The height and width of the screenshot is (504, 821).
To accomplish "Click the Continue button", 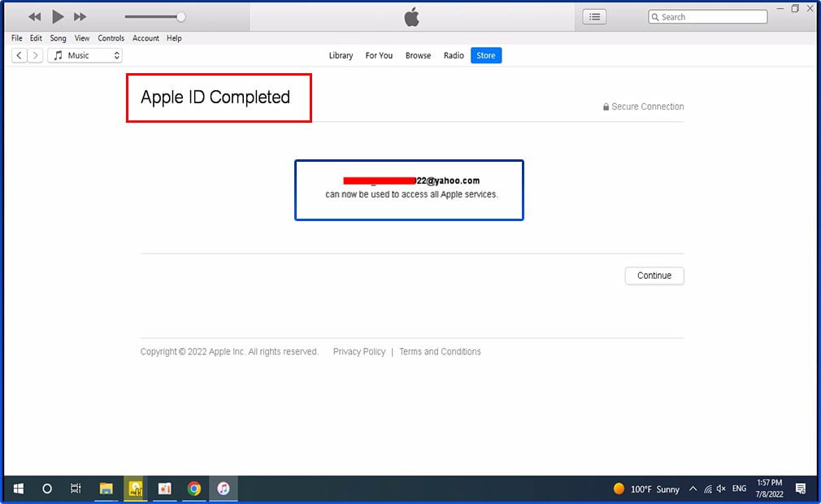I will [x=654, y=276].
